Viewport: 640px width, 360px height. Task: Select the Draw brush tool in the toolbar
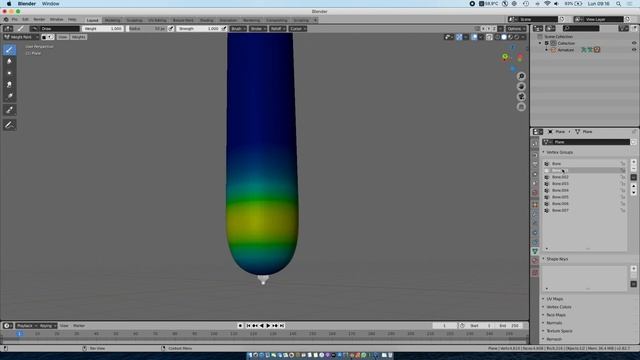point(9,49)
